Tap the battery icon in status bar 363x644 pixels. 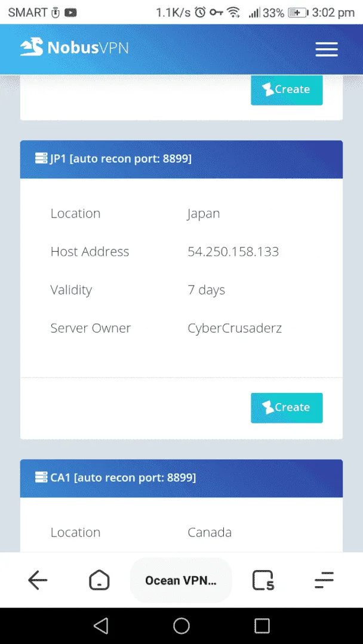click(298, 13)
